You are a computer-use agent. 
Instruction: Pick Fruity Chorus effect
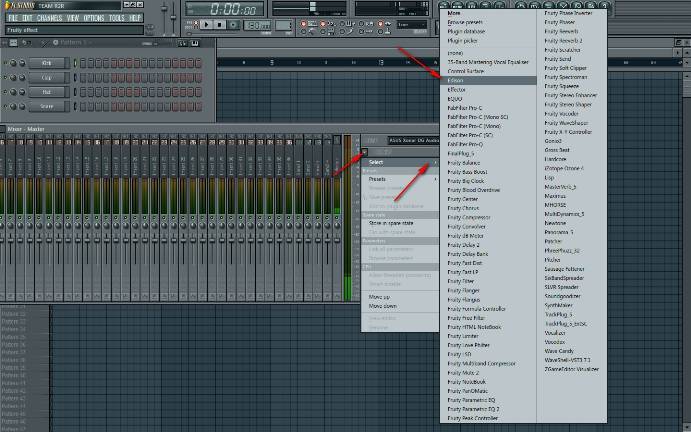click(x=488, y=208)
